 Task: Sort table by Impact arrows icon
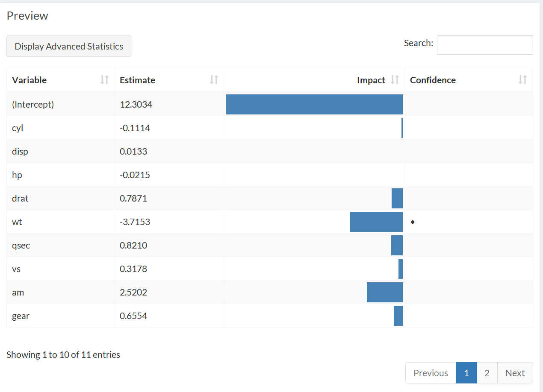(395, 80)
